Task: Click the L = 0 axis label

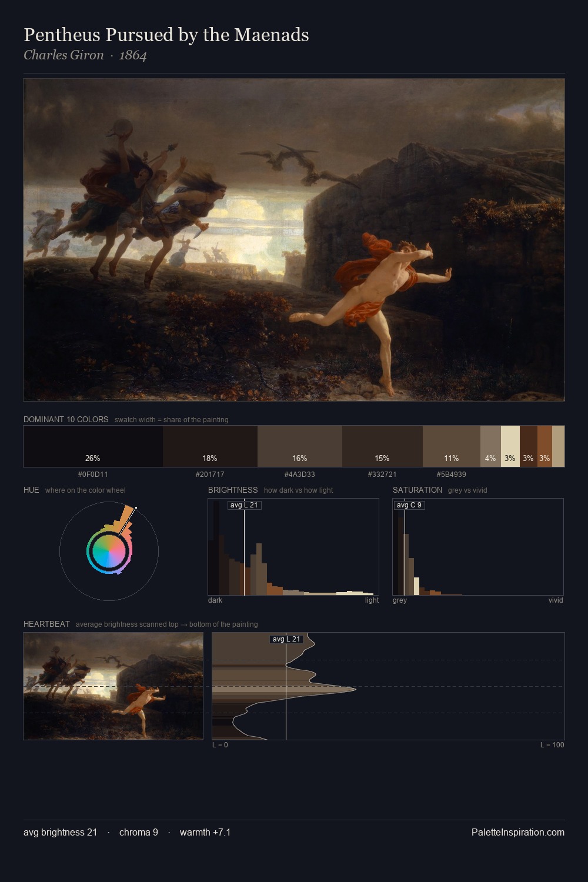Action: click(220, 745)
